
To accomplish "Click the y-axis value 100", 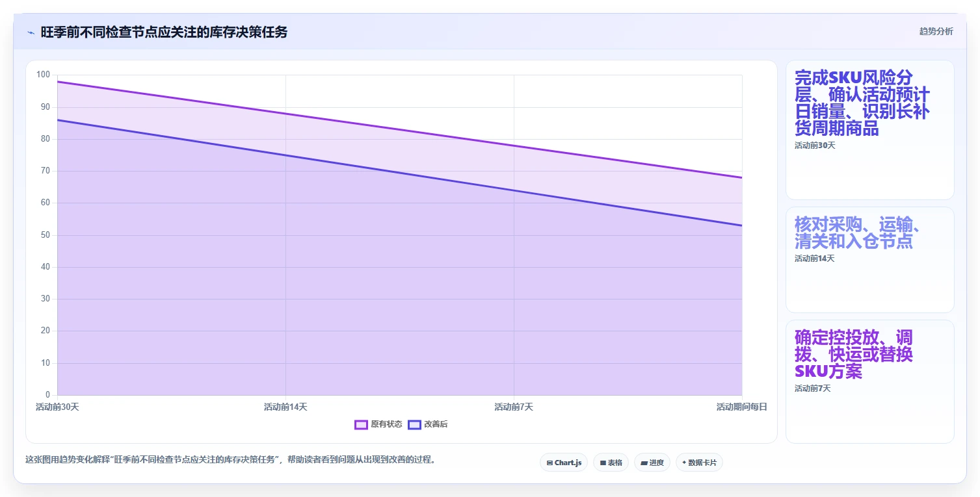I will [43, 75].
